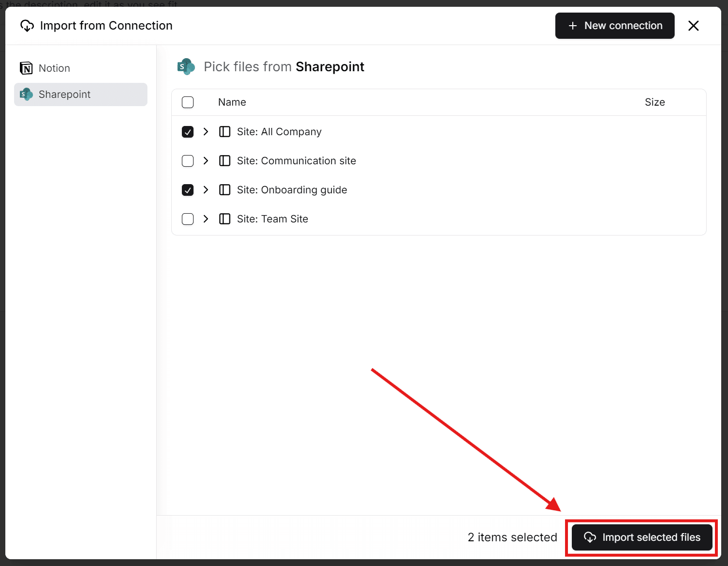
Task: Expand the Site: Communication site row
Action: [x=206, y=161]
